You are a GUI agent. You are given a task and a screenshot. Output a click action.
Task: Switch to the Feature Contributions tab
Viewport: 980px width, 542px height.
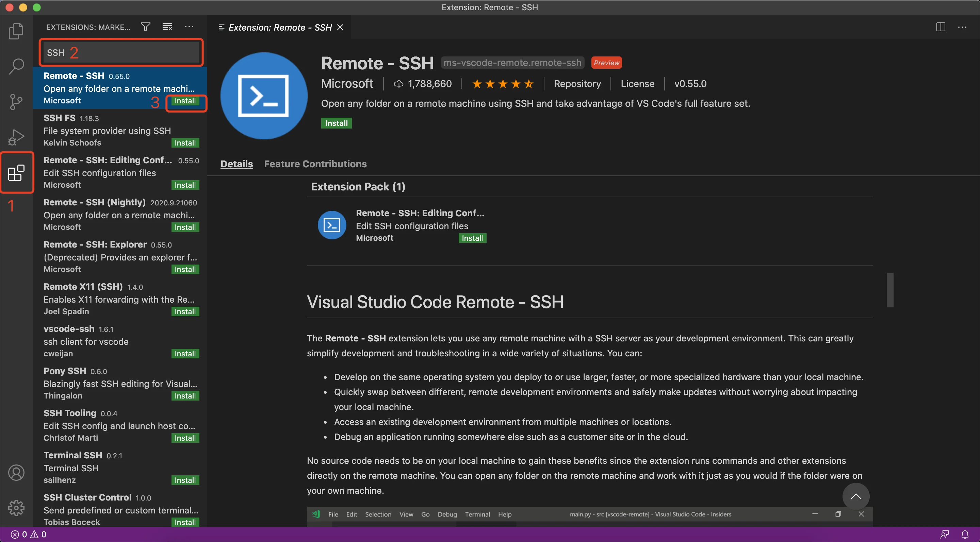point(315,164)
